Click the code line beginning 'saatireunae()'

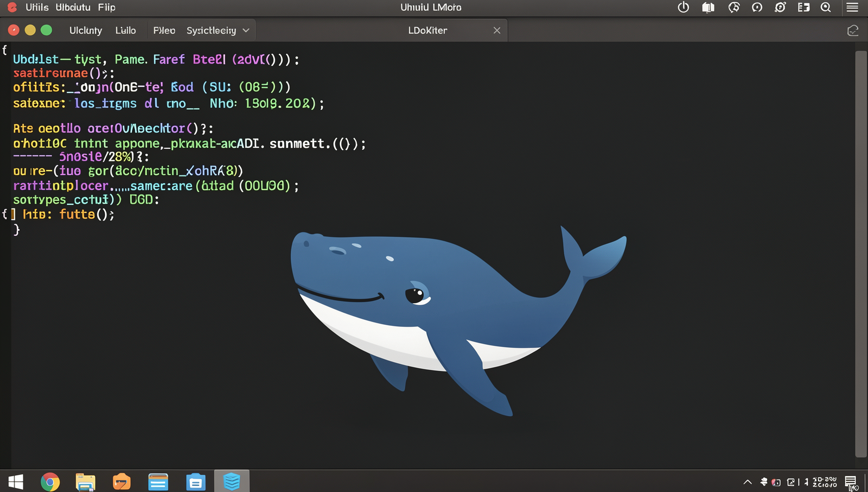63,73
